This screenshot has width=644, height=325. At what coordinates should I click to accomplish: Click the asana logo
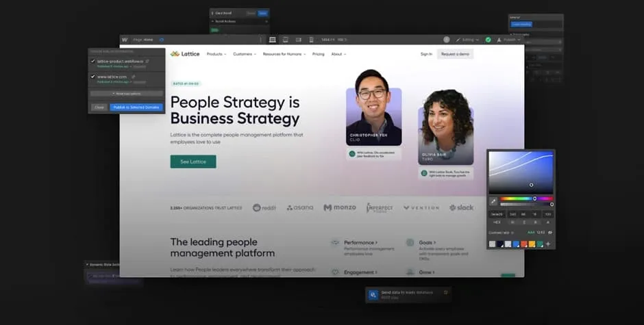[300, 207]
